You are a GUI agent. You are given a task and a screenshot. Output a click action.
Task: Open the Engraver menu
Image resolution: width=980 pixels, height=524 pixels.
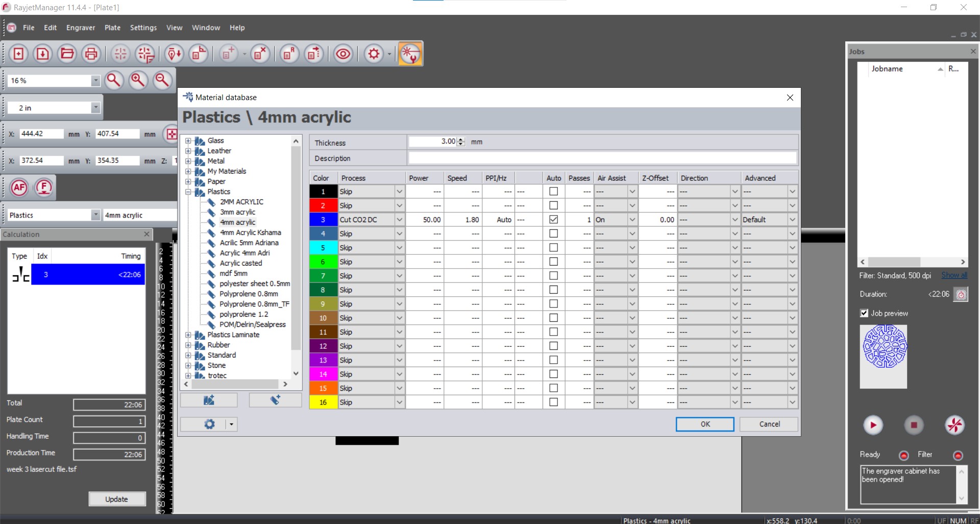tap(81, 28)
